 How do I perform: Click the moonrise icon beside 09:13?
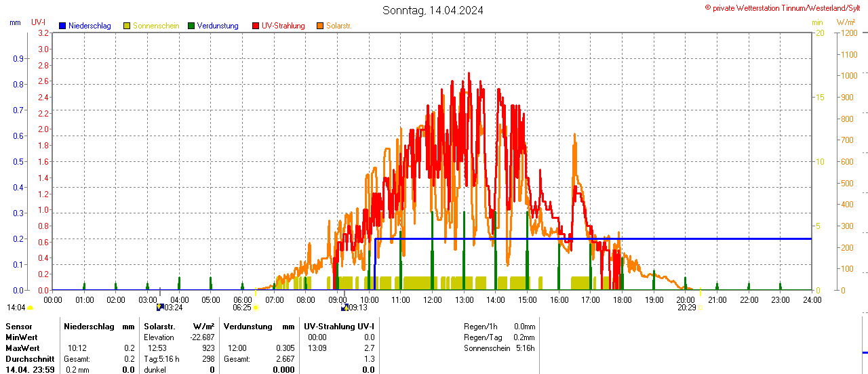344,308
